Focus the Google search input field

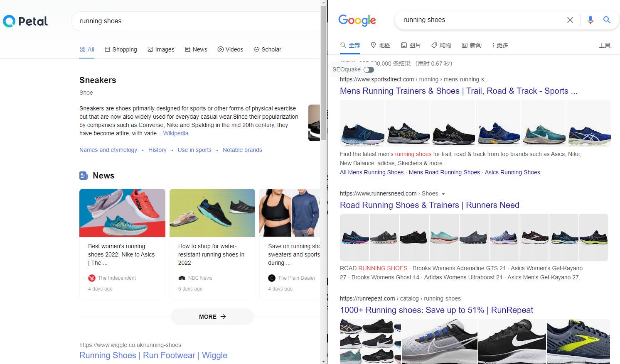tap(482, 20)
